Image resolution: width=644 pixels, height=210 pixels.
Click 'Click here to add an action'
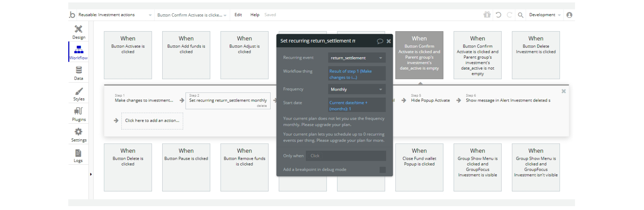coord(152,121)
